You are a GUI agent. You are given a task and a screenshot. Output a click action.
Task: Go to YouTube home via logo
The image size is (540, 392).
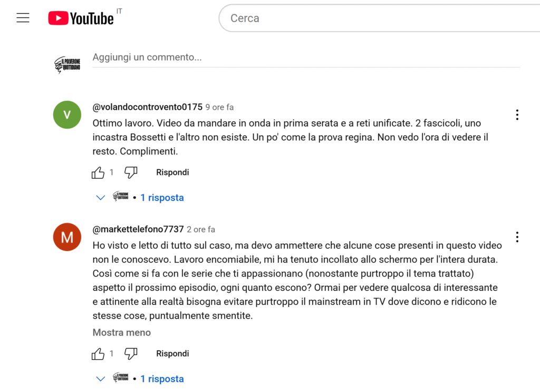pyautogui.click(x=81, y=18)
